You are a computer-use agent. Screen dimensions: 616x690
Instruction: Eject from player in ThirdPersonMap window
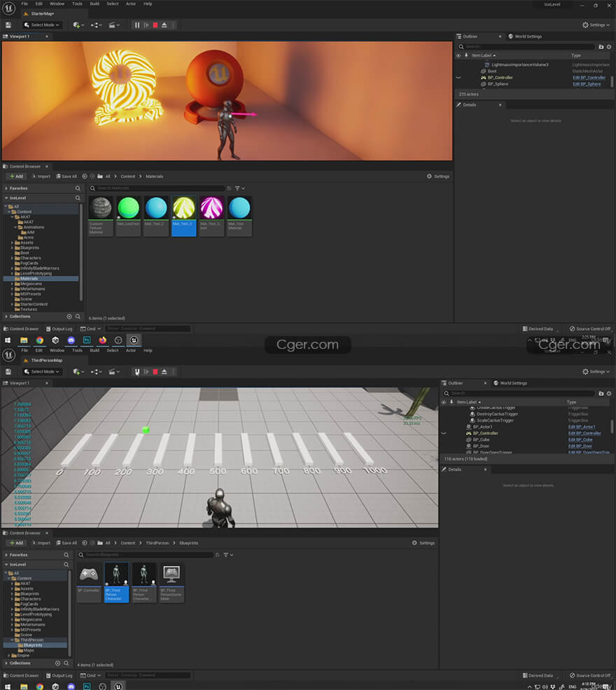coord(164,372)
